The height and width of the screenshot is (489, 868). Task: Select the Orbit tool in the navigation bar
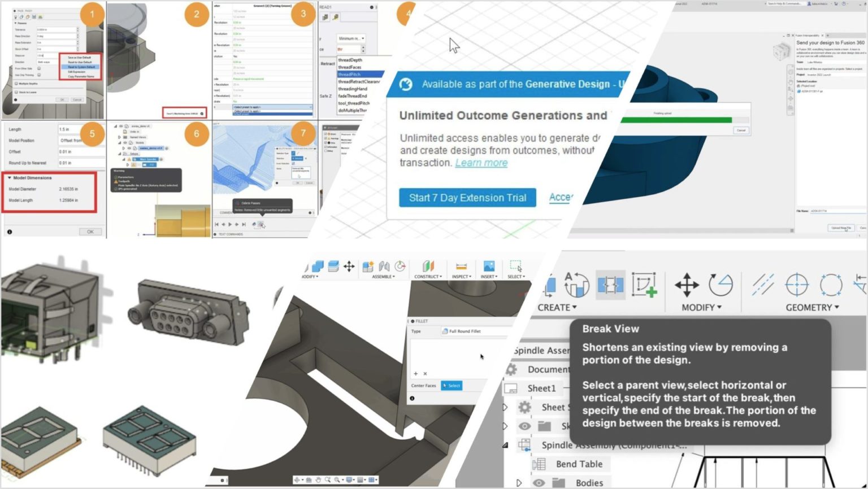(298, 479)
